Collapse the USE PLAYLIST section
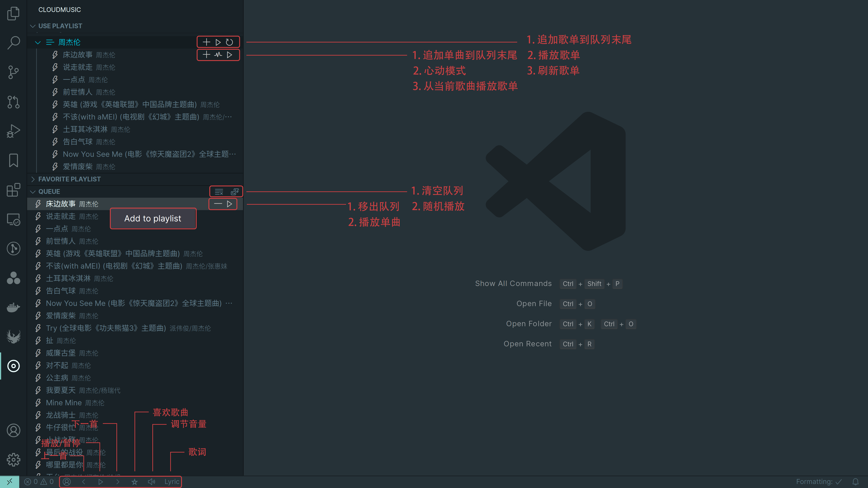Image resolution: width=868 pixels, height=488 pixels. point(33,26)
